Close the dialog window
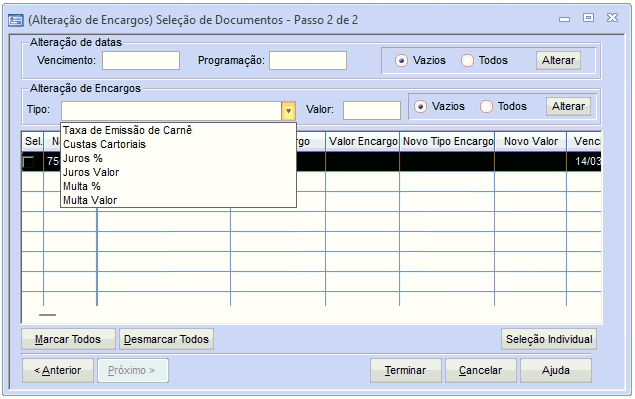 pos(612,18)
